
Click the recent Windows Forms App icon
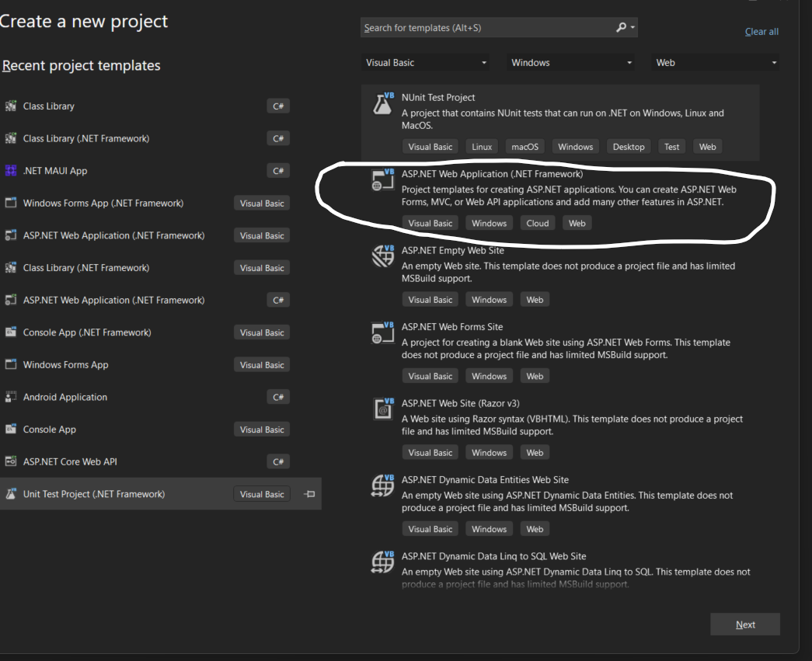click(x=11, y=364)
